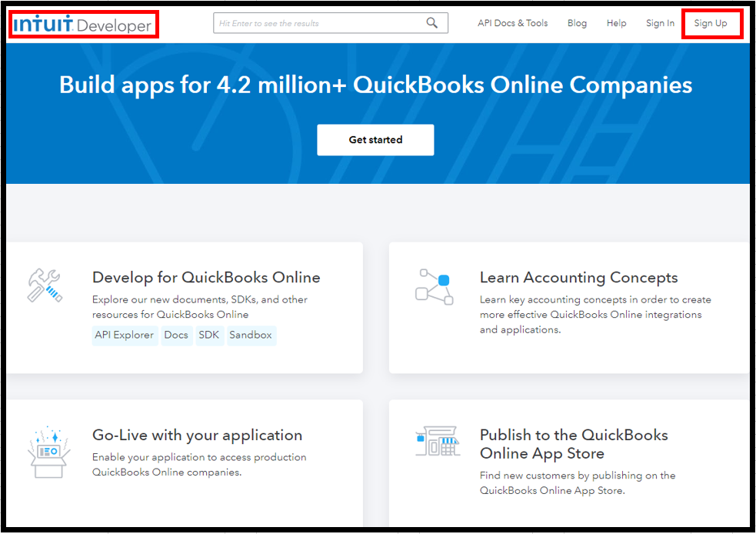Open Publish to the QuickBooks Online App Store
The height and width of the screenshot is (534, 756).
(x=574, y=444)
